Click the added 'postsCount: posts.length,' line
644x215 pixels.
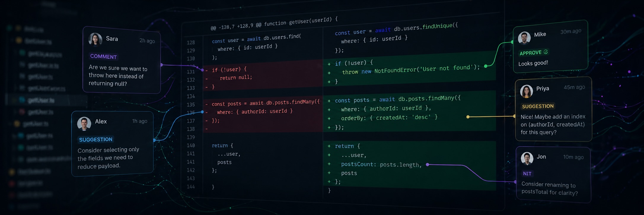click(381, 165)
